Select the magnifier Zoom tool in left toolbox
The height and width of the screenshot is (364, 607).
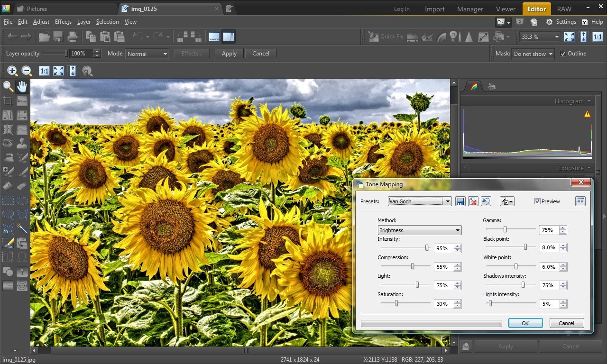coord(8,86)
